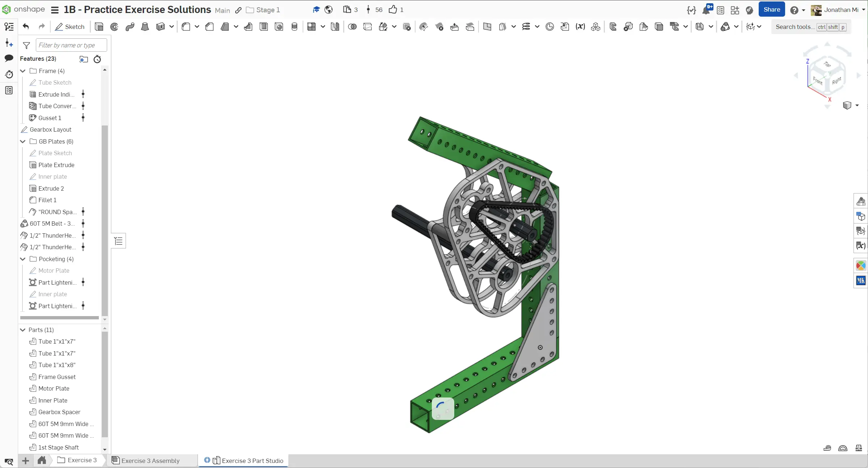The height and width of the screenshot is (468, 868).
Task: Select the Extrude tool icon
Action: pyautogui.click(x=99, y=27)
